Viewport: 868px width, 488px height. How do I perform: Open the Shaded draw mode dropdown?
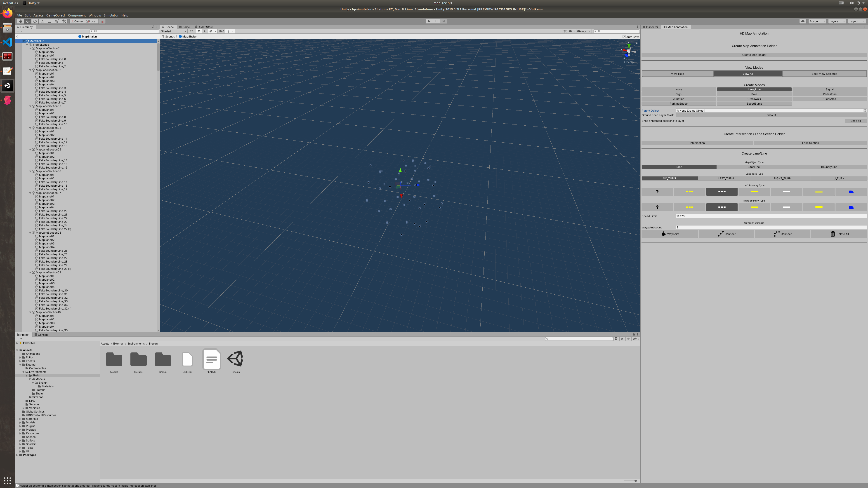174,31
